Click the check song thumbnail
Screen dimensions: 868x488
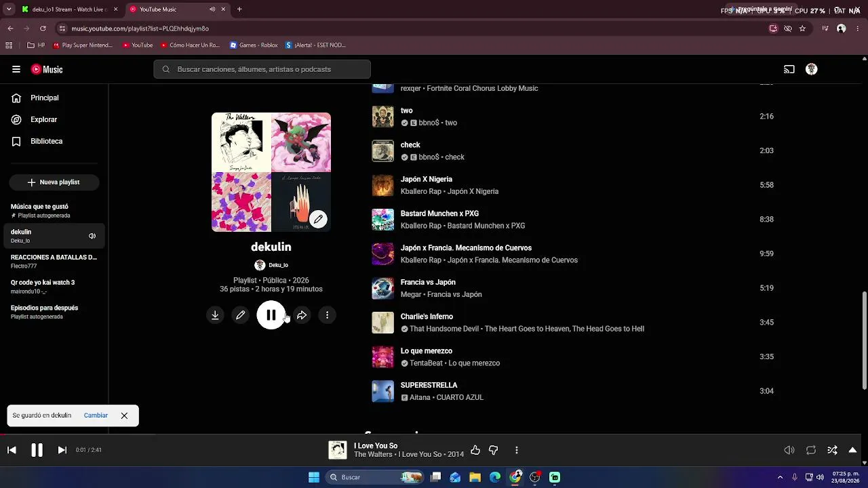(x=382, y=150)
